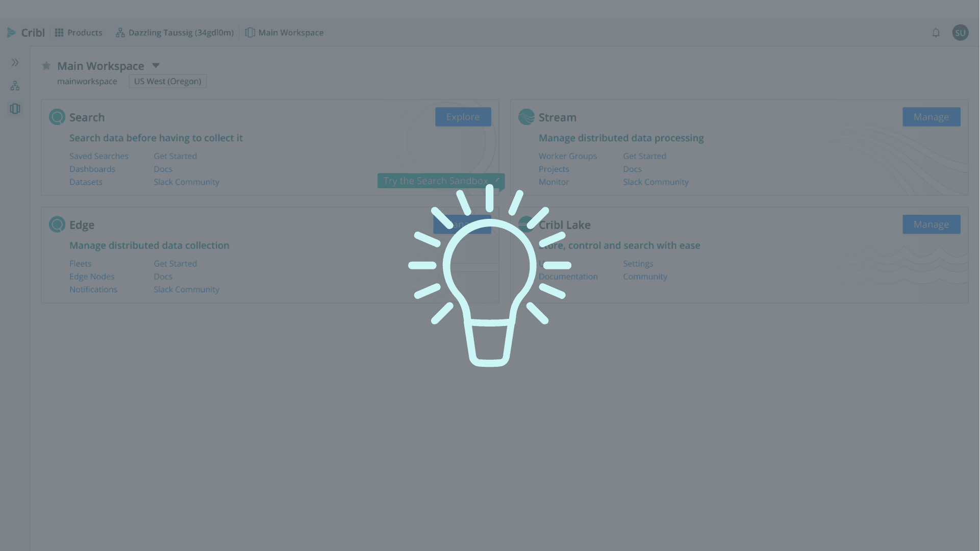Click the Explore button in Search card

pyautogui.click(x=463, y=117)
